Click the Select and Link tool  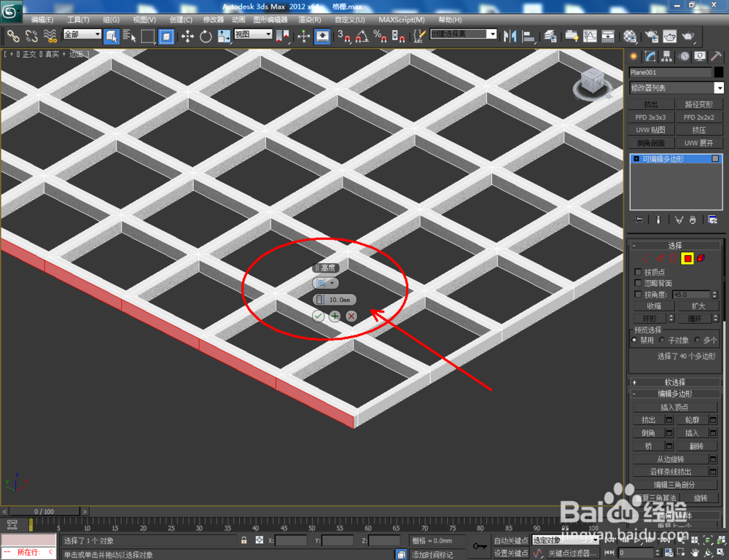click(12, 36)
